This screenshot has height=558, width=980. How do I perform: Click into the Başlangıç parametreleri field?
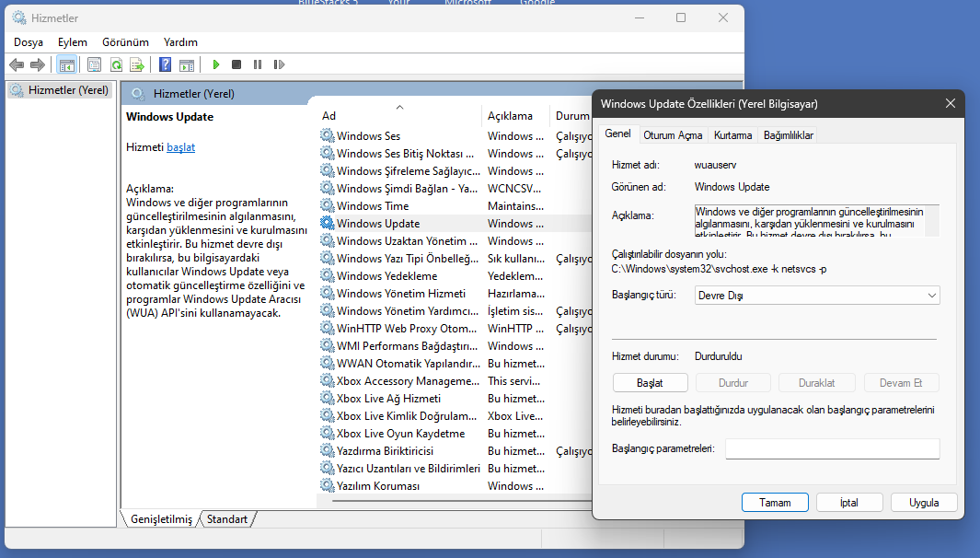[x=833, y=448]
